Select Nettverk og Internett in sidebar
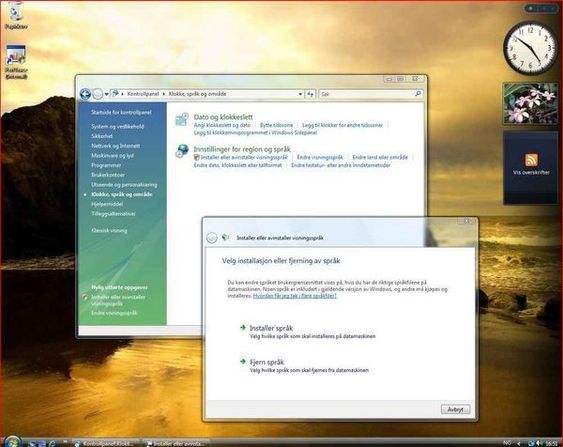The width and height of the screenshot is (563, 447). (115, 146)
